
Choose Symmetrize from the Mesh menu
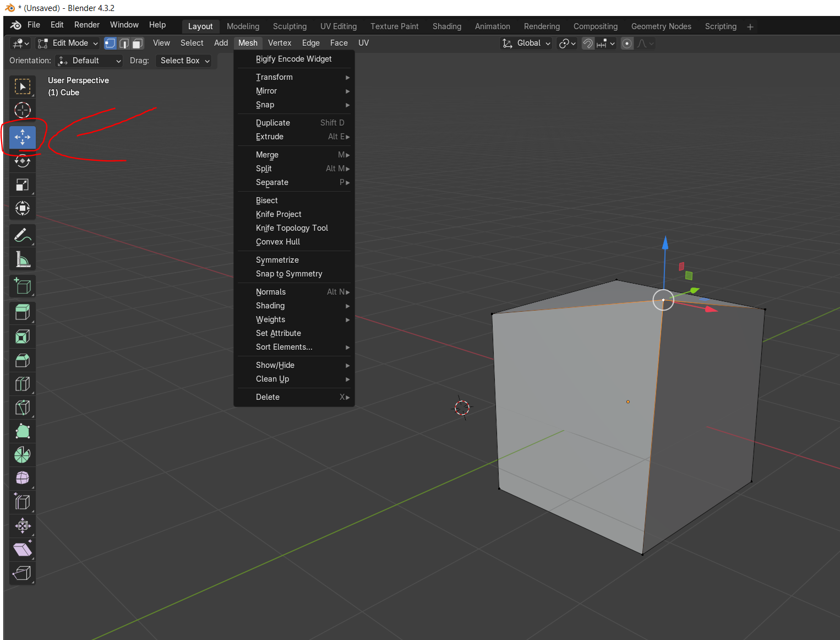click(277, 260)
